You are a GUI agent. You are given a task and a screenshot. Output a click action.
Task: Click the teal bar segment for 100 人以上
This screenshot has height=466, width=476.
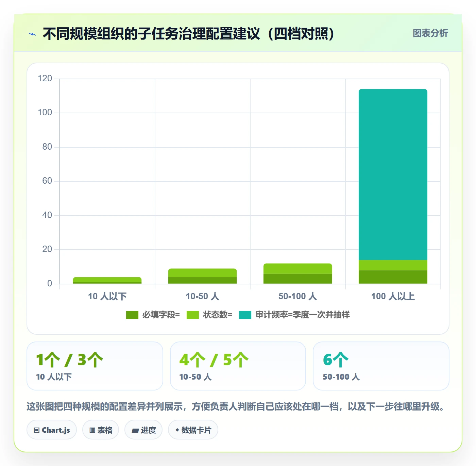click(393, 174)
